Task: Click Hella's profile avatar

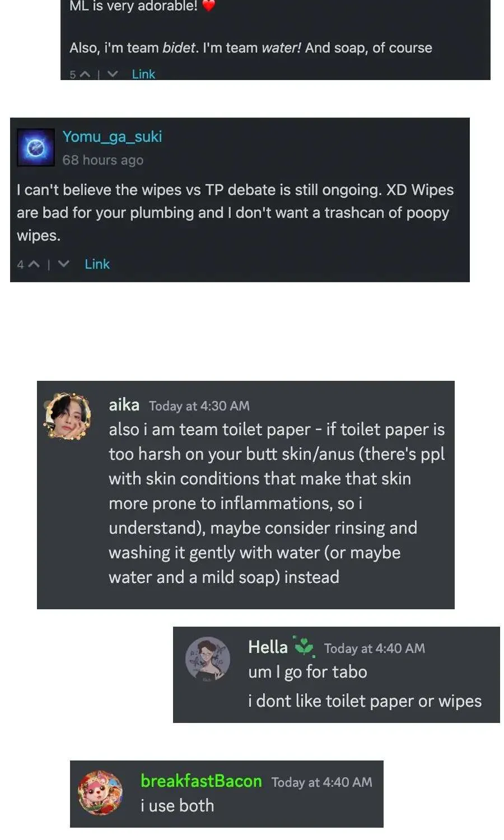Action: [208, 659]
